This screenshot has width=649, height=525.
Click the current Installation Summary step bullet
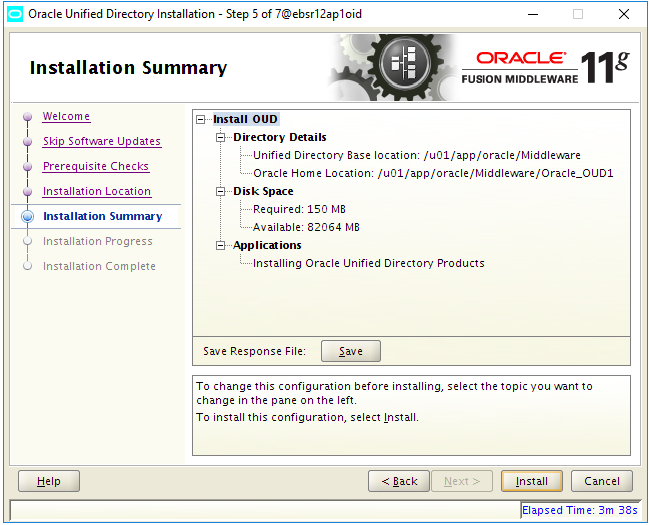[x=28, y=217]
